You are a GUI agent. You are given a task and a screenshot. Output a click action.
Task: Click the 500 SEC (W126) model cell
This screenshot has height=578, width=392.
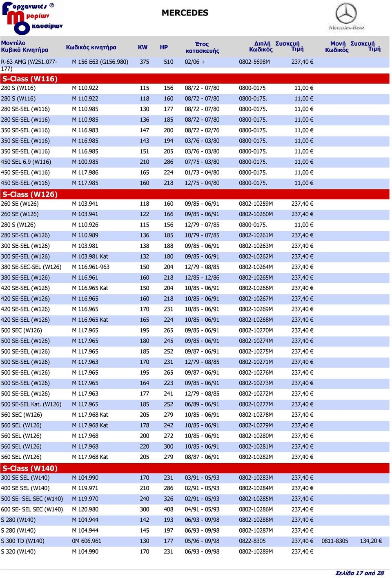[x=21, y=331]
